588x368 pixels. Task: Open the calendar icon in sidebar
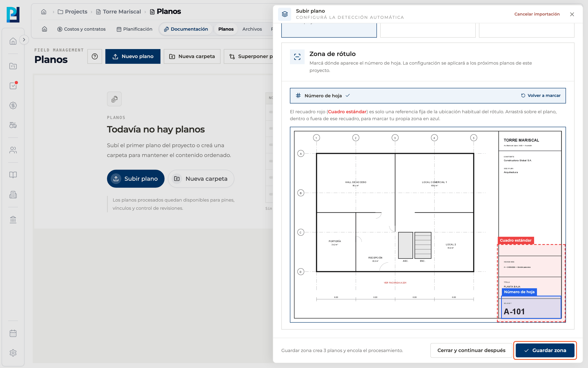pos(13,333)
